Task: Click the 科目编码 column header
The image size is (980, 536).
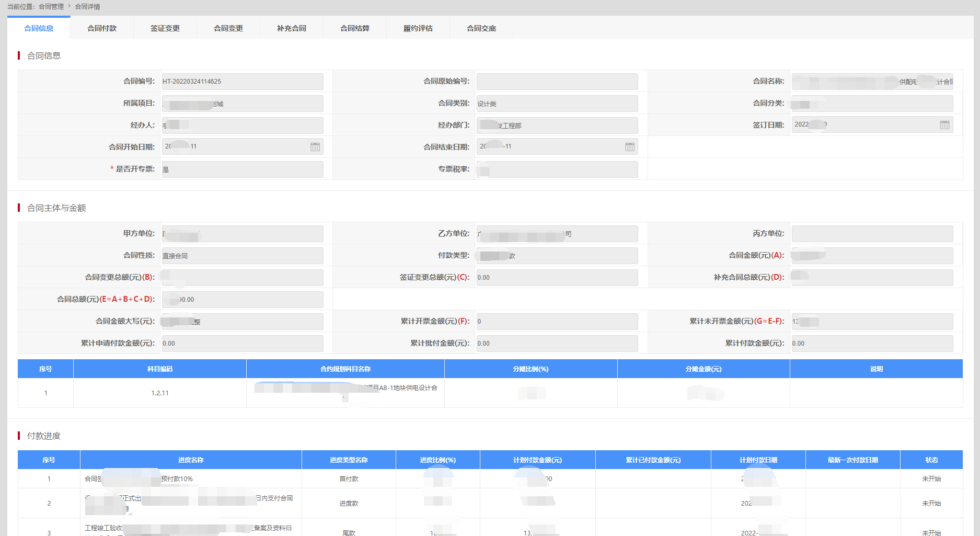Action: [x=160, y=369]
